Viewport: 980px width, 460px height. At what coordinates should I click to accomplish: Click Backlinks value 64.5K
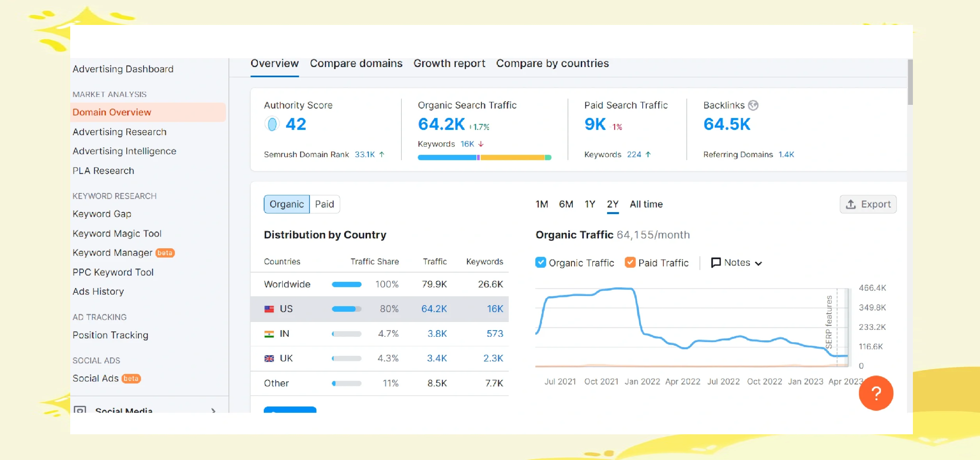[727, 124]
